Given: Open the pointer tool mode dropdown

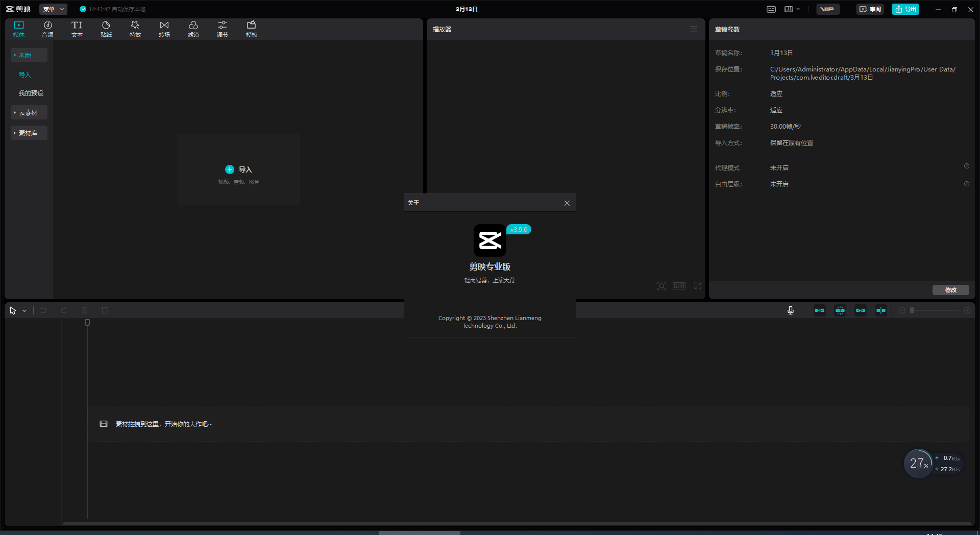Looking at the screenshot, I should click(24, 310).
